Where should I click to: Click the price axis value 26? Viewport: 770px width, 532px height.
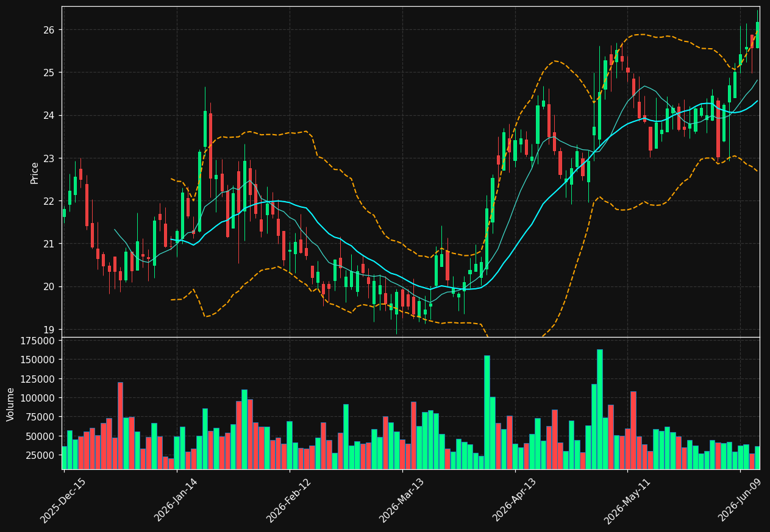pyautogui.click(x=49, y=30)
